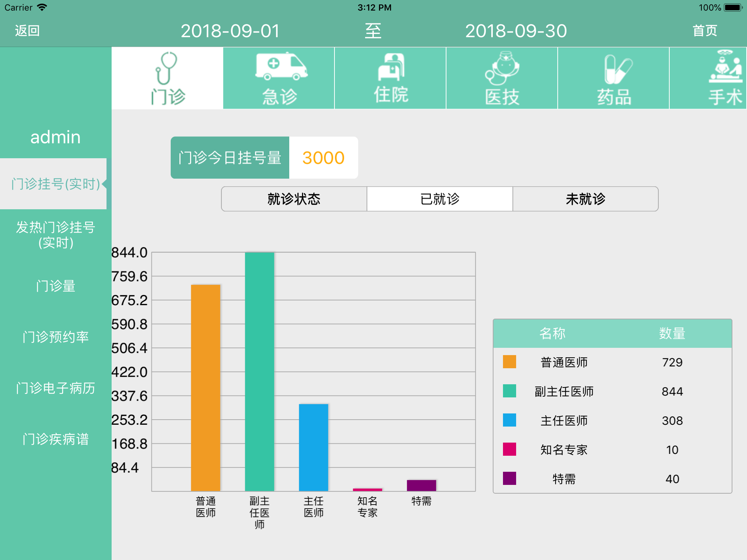Select 门诊挂号(实时) in sidebar
This screenshot has width=747, height=560.
click(53, 184)
